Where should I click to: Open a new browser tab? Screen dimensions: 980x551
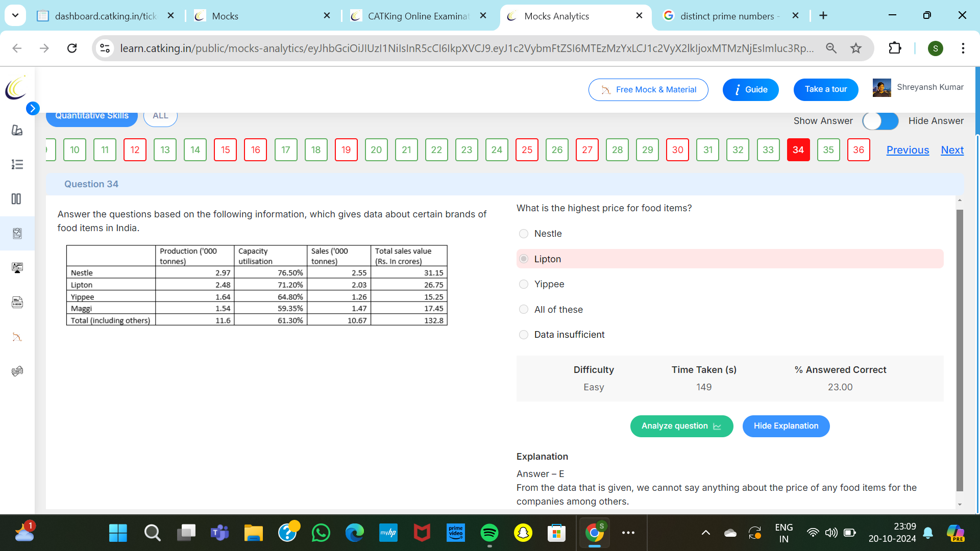coord(823,16)
